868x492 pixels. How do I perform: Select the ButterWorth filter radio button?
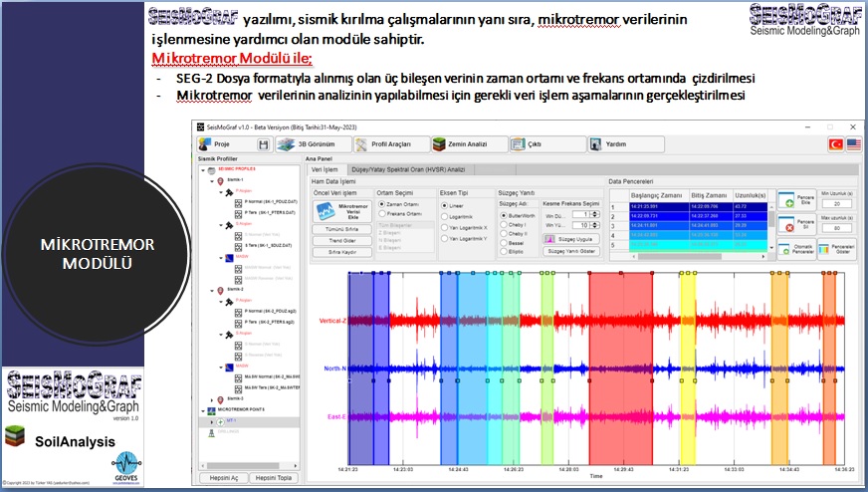504,215
